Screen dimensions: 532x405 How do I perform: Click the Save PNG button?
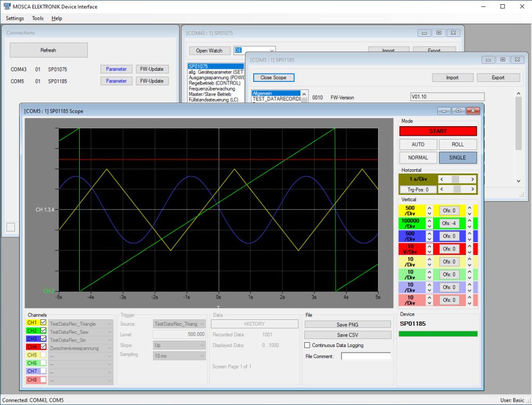click(347, 325)
